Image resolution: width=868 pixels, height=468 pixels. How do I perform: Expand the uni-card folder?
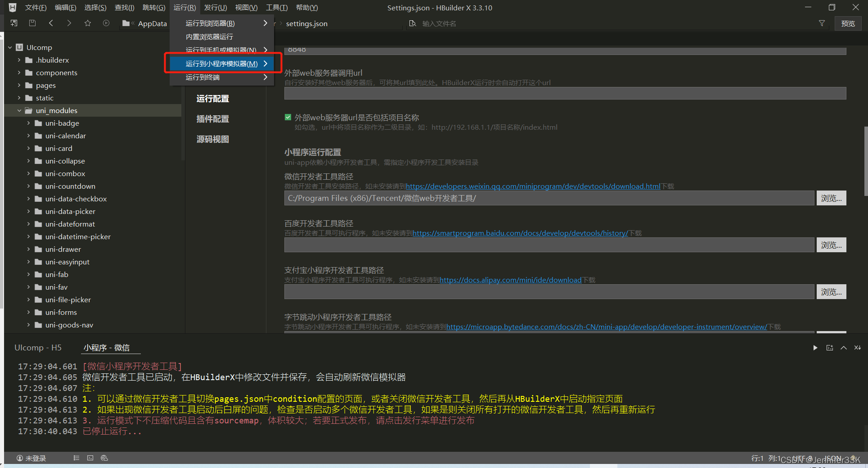[x=28, y=148]
